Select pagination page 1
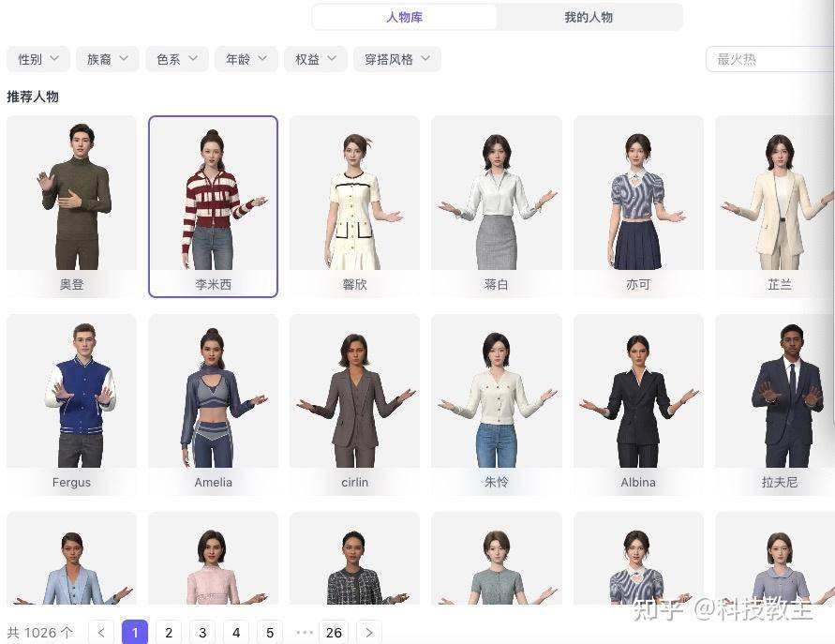835x644 pixels. (x=135, y=632)
